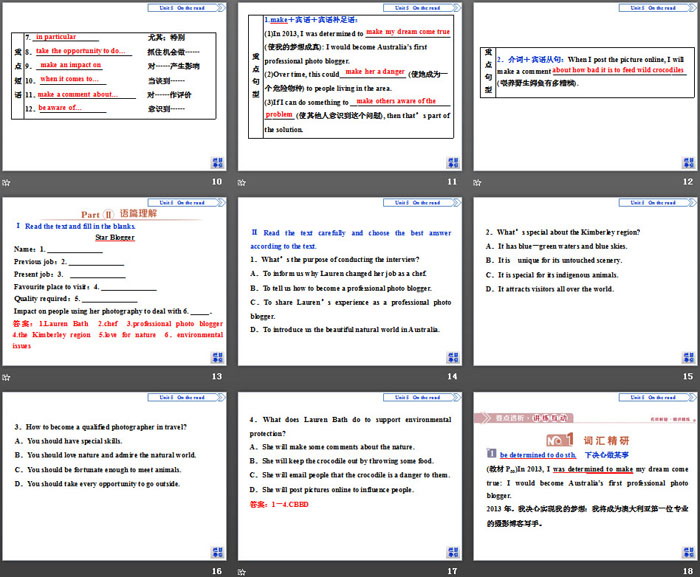Select the slide about the Kimberley region question
700x577 pixels.
coord(584,282)
